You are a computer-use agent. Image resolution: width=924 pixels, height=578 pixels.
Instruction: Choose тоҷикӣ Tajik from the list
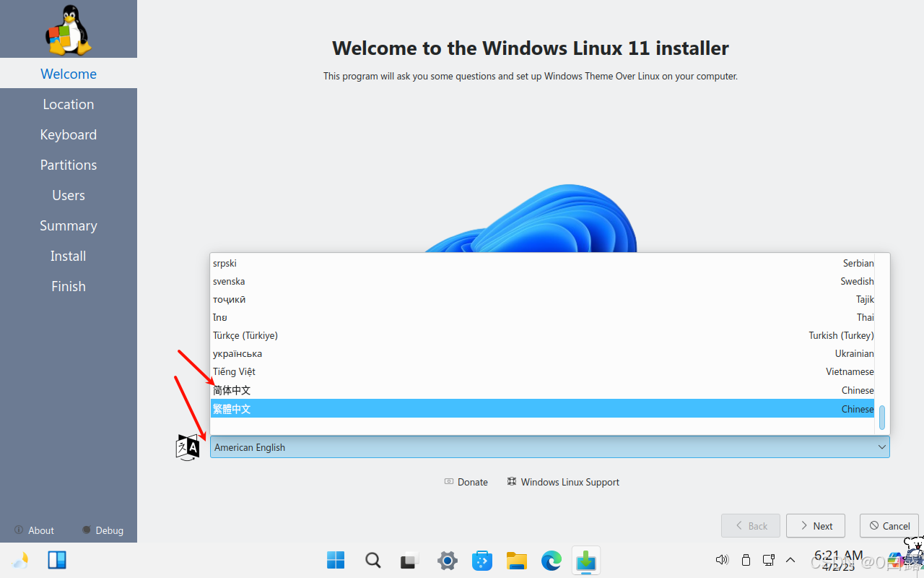coord(543,299)
